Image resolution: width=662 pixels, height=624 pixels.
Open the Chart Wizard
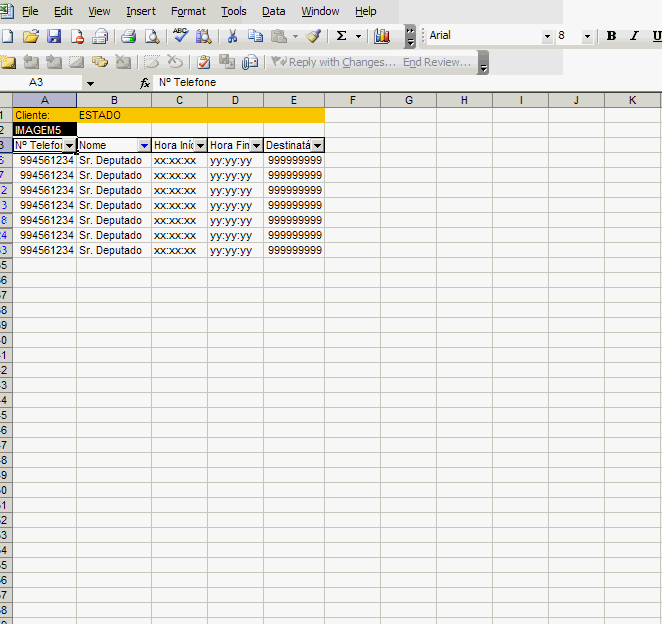[x=382, y=36]
